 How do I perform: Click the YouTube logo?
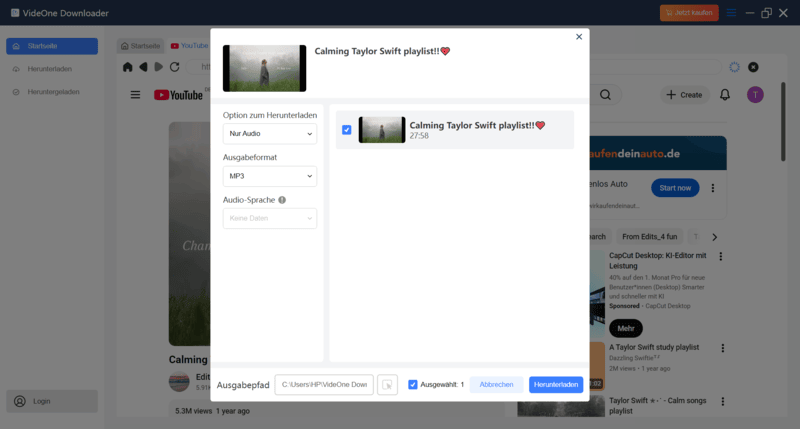(179, 95)
